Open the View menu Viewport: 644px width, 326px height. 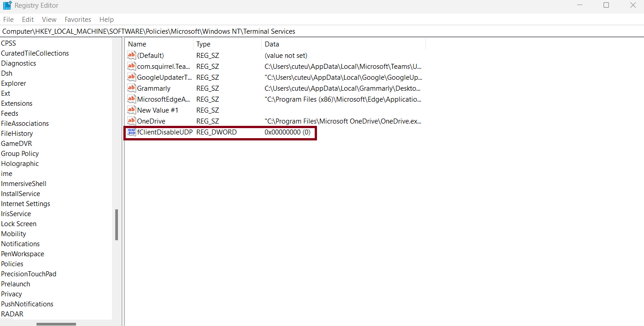click(x=49, y=20)
